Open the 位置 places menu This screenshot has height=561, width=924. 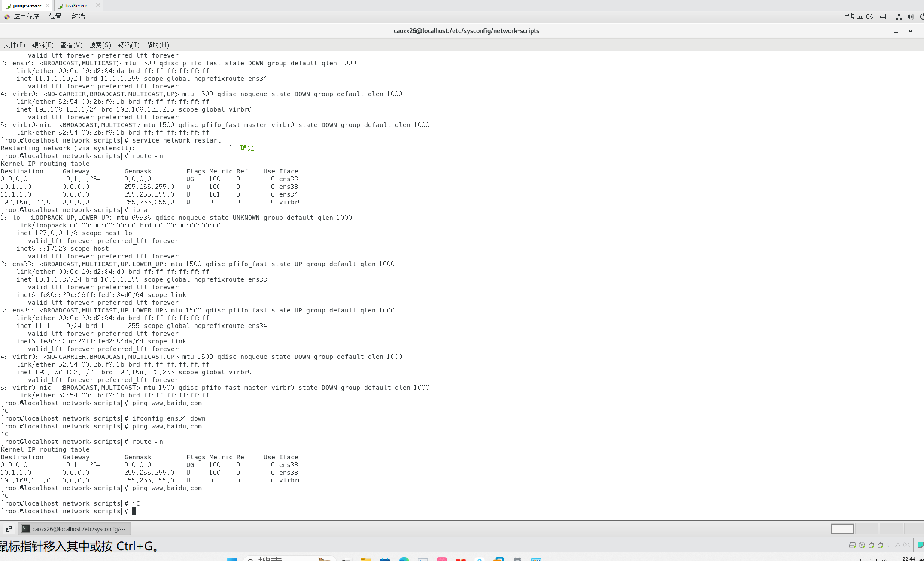tap(55, 16)
